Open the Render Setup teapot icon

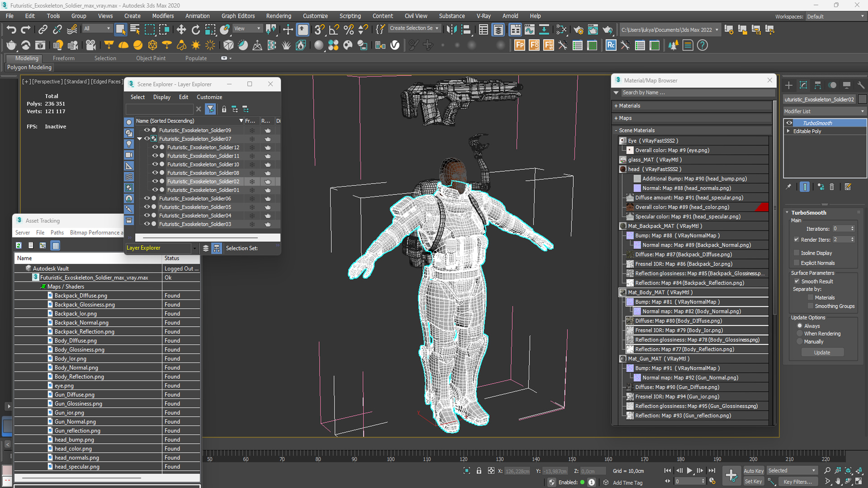578,30
